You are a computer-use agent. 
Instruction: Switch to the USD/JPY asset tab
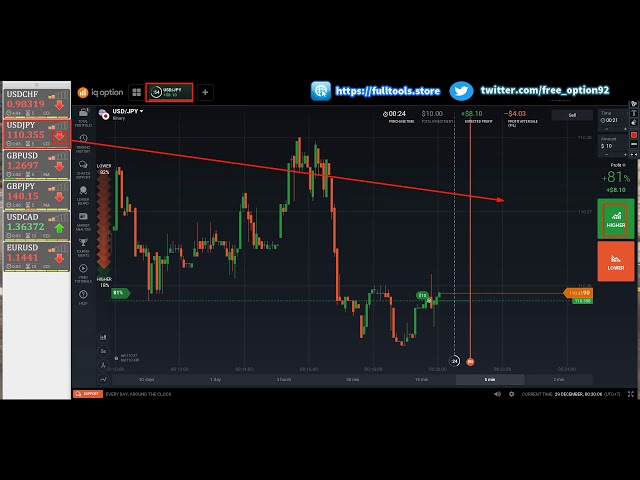[169, 92]
